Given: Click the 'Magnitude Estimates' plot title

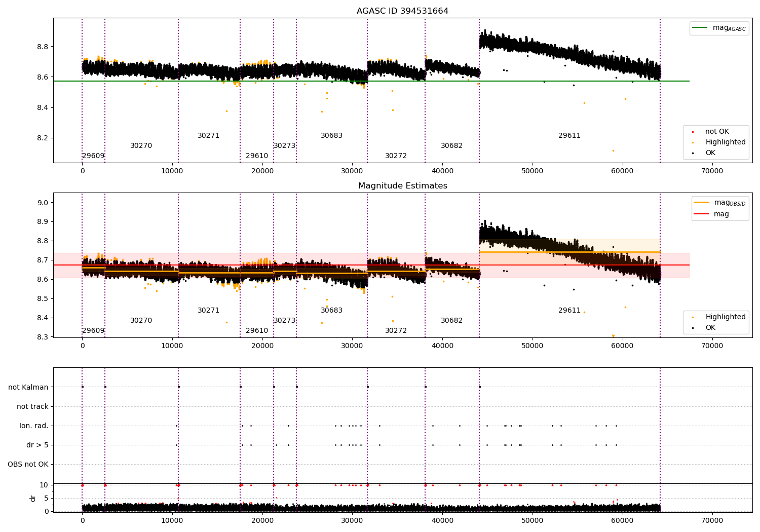Looking at the screenshot, I should [402, 186].
